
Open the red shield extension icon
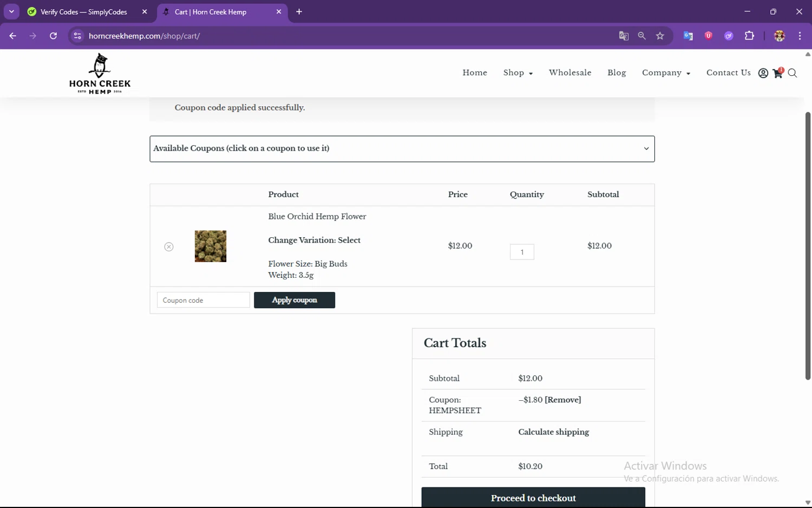708,36
